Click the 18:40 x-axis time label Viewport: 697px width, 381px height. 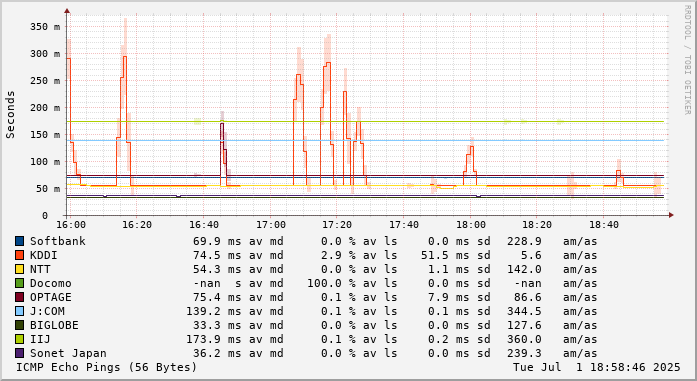[604, 225]
